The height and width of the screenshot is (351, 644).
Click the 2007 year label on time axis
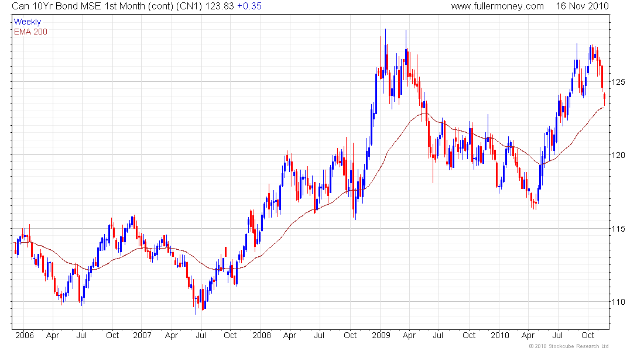click(142, 336)
